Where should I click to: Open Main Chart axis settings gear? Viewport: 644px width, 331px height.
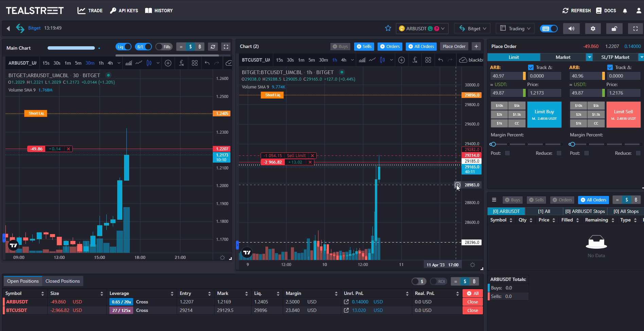tap(222, 258)
